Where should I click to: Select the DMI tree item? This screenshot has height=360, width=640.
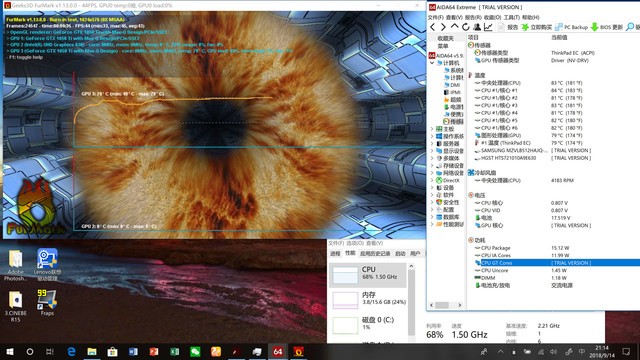click(452, 85)
